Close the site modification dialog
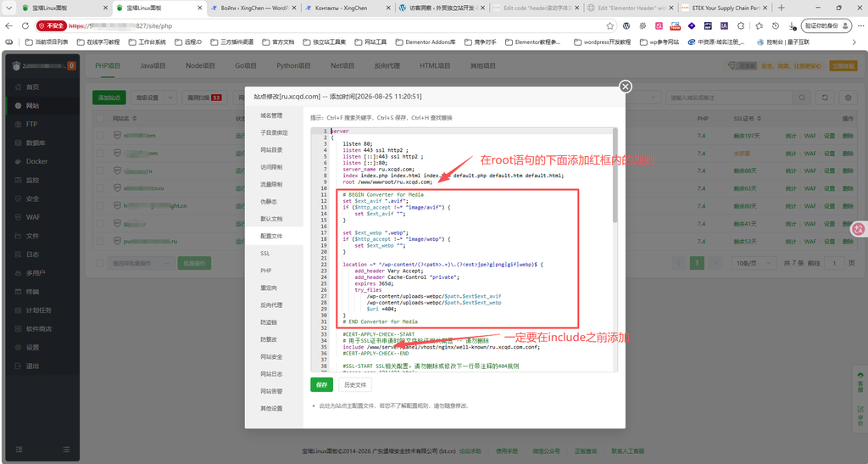The width and height of the screenshot is (868, 464). click(x=626, y=87)
